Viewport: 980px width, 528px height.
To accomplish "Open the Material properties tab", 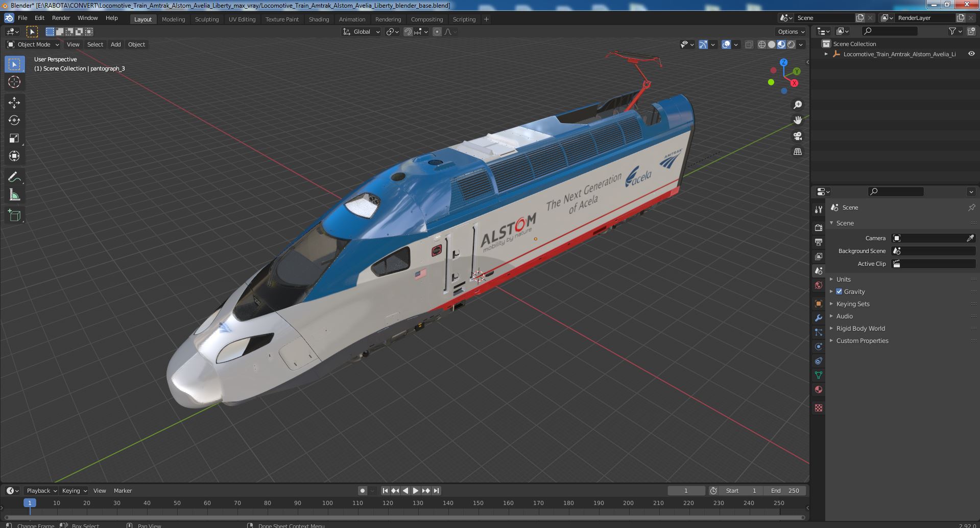I will click(x=819, y=389).
